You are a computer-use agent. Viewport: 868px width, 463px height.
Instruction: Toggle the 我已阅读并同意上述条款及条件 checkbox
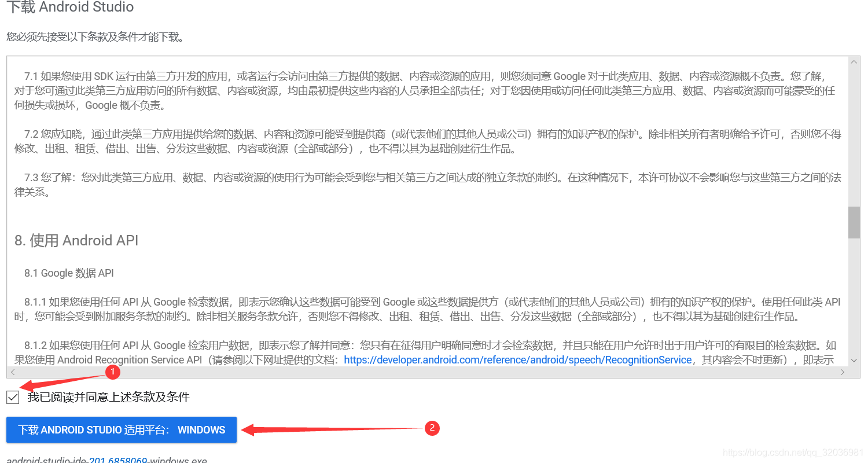tap(13, 397)
